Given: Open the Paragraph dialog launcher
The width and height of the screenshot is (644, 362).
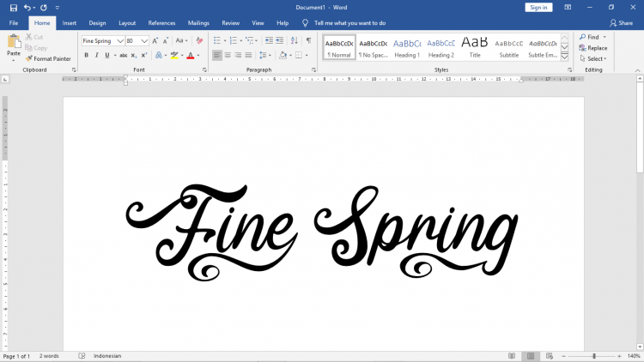Looking at the screenshot, I should click(x=313, y=70).
